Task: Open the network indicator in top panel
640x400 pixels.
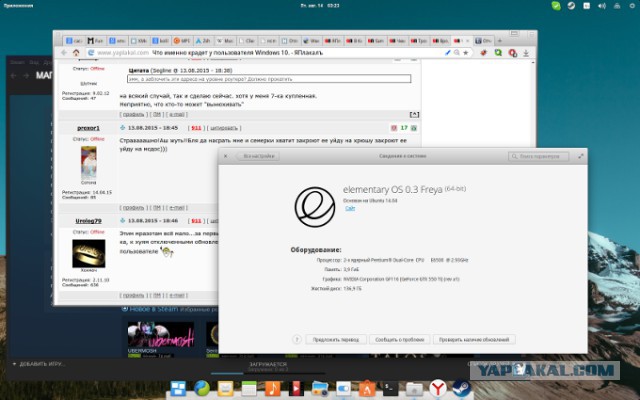Action: (x=617, y=6)
